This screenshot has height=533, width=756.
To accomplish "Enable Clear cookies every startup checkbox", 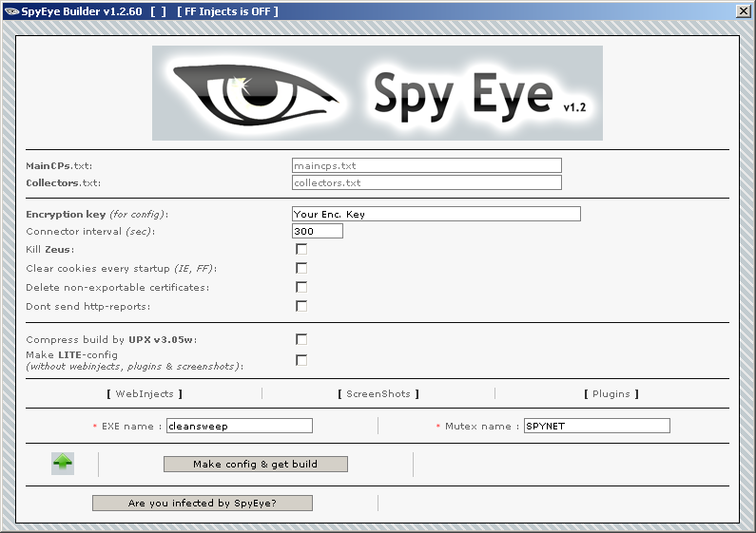I will pos(301,268).
